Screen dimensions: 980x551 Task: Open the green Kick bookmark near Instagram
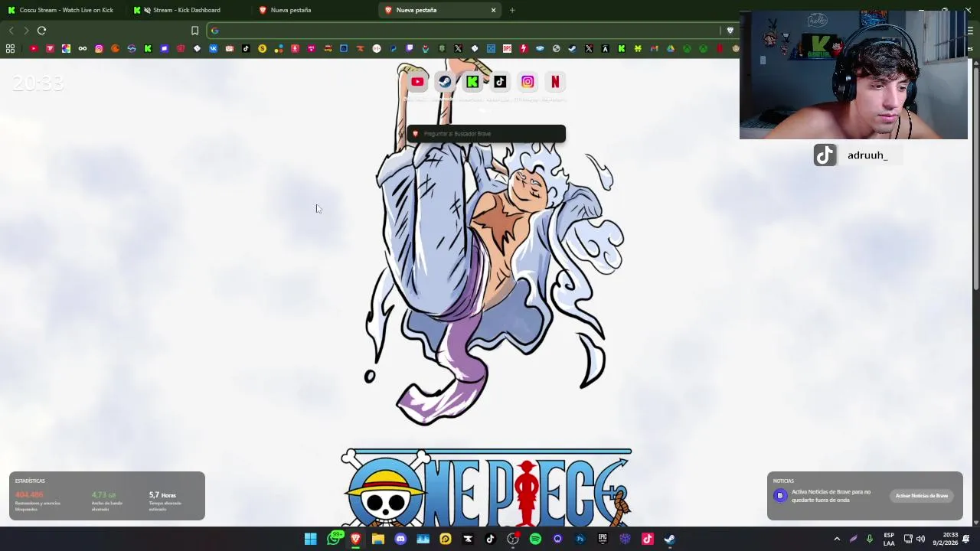pyautogui.click(x=148, y=49)
